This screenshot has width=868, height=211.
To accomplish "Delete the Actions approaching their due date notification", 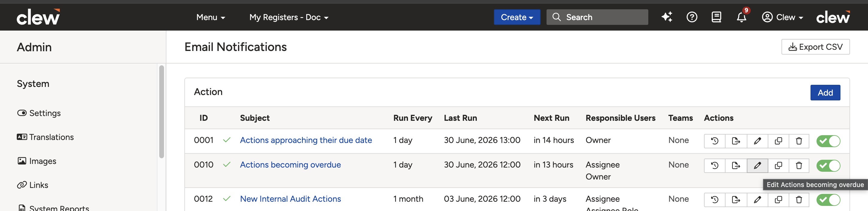I will pos(799,141).
